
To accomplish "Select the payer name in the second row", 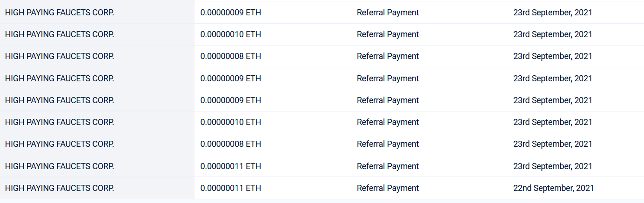I will 60,34.
